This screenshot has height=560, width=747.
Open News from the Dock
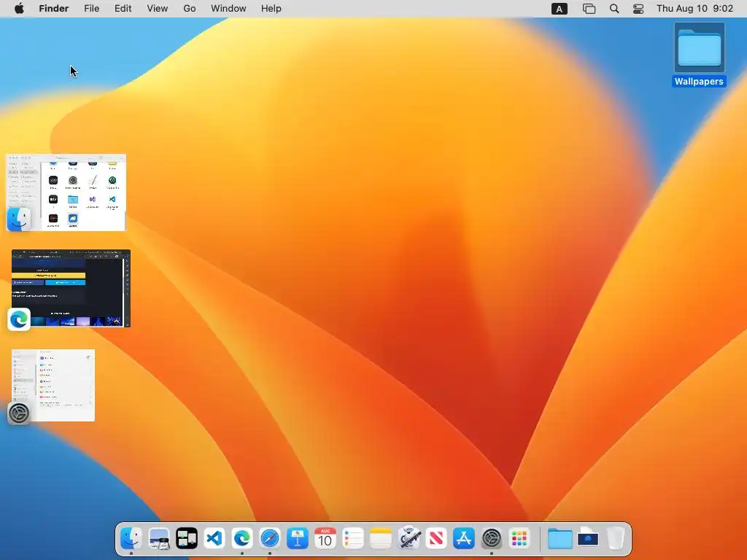436,539
